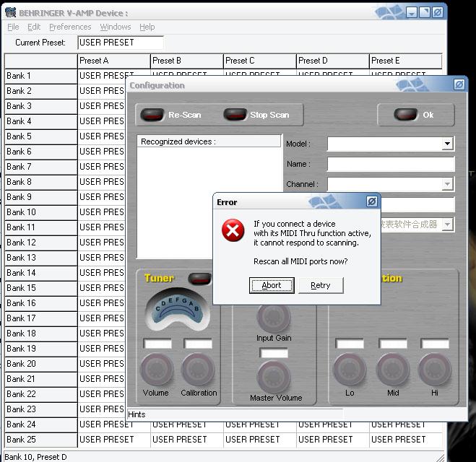Click the Ok LED button in Configuration
476x462 pixels.
pos(405,115)
